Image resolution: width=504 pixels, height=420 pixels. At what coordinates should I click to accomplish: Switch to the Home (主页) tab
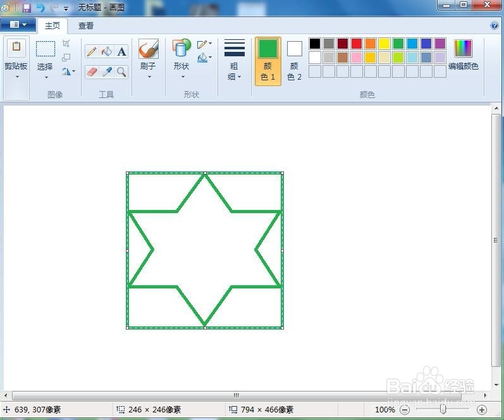coord(52,26)
